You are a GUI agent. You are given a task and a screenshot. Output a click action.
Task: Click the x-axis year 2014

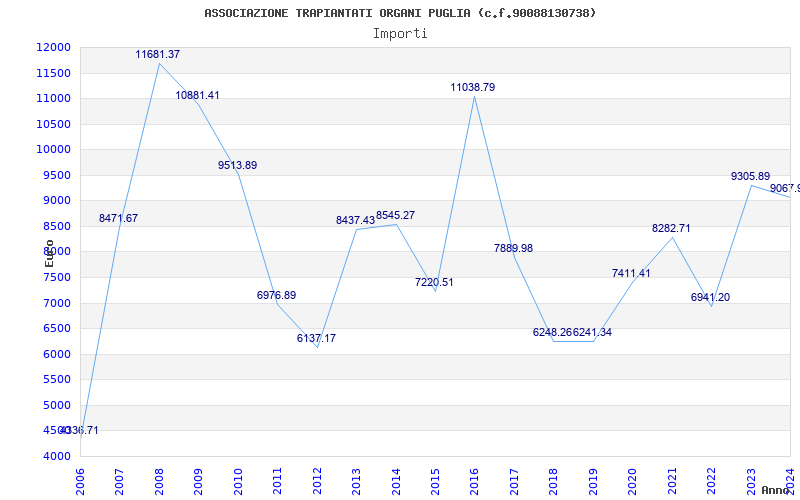pos(396,482)
